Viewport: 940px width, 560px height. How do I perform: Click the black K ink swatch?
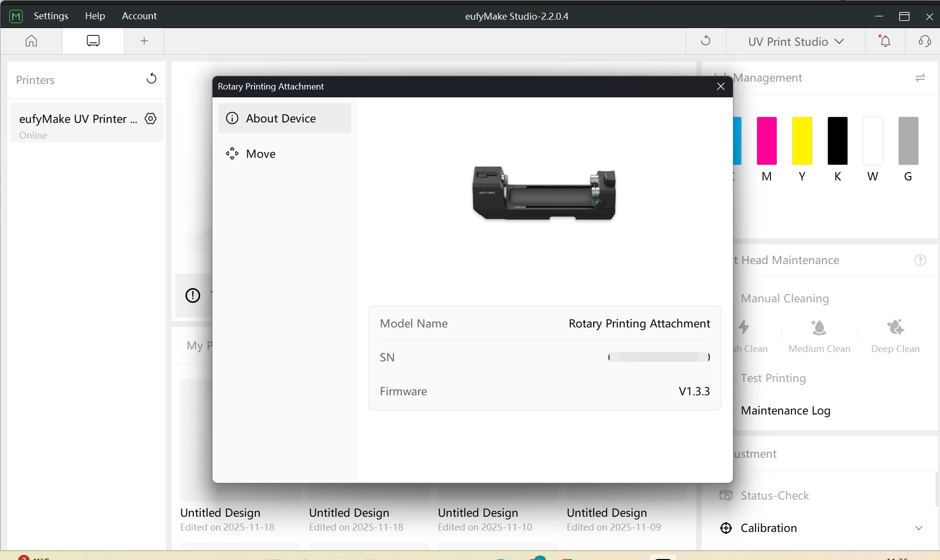click(x=837, y=141)
